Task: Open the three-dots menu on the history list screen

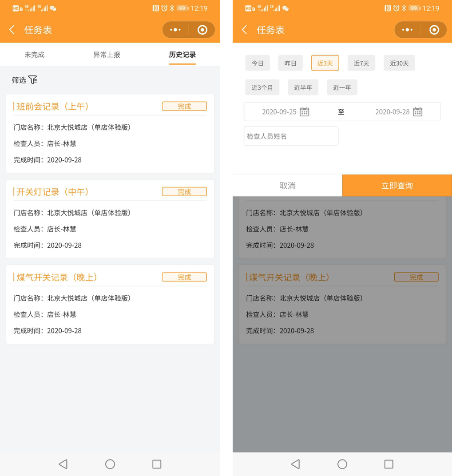Action: [175, 30]
